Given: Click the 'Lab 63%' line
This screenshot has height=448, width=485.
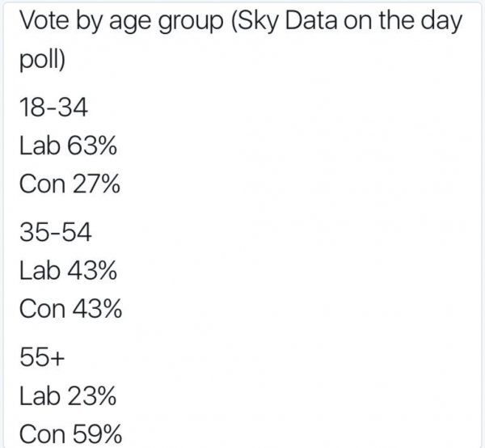Looking at the screenshot, I should tap(68, 146).
